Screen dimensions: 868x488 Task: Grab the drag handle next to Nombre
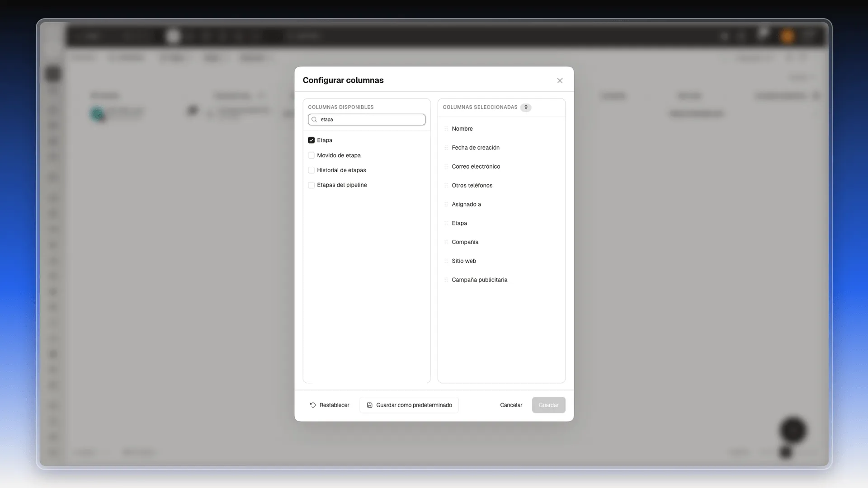coord(446,129)
